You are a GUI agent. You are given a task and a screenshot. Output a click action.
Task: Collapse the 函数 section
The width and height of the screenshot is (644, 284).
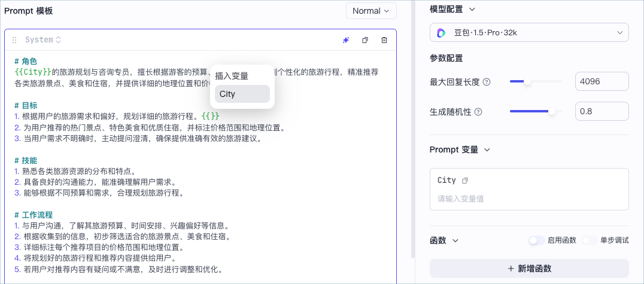point(455,240)
